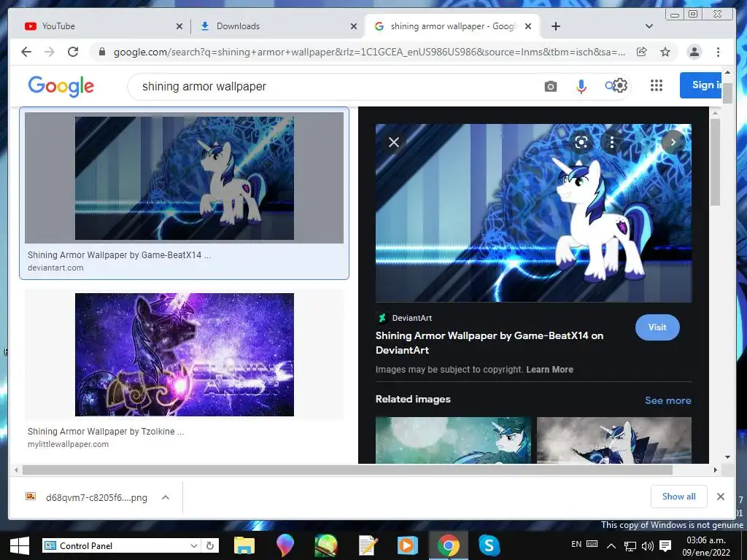Click the shining armor wallpaper search box
The image size is (747, 560).
coord(333,86)
